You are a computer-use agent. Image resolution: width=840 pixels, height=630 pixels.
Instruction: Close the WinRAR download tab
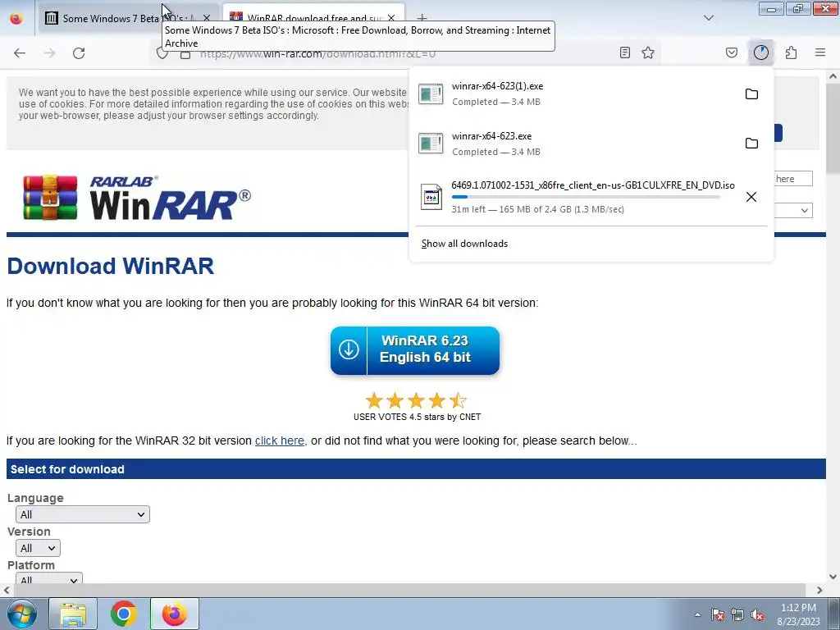coord(391,18)
